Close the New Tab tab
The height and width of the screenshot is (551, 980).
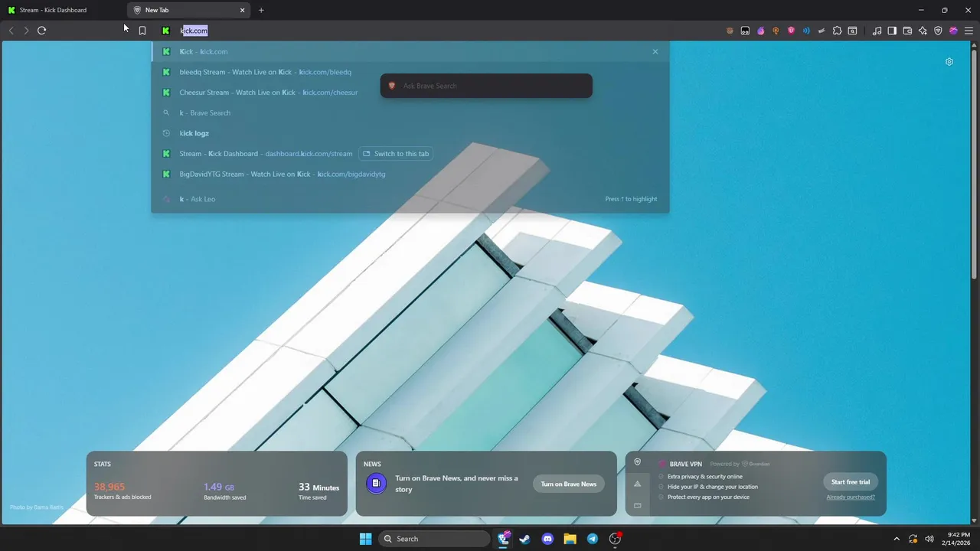[x=243, y=10]
